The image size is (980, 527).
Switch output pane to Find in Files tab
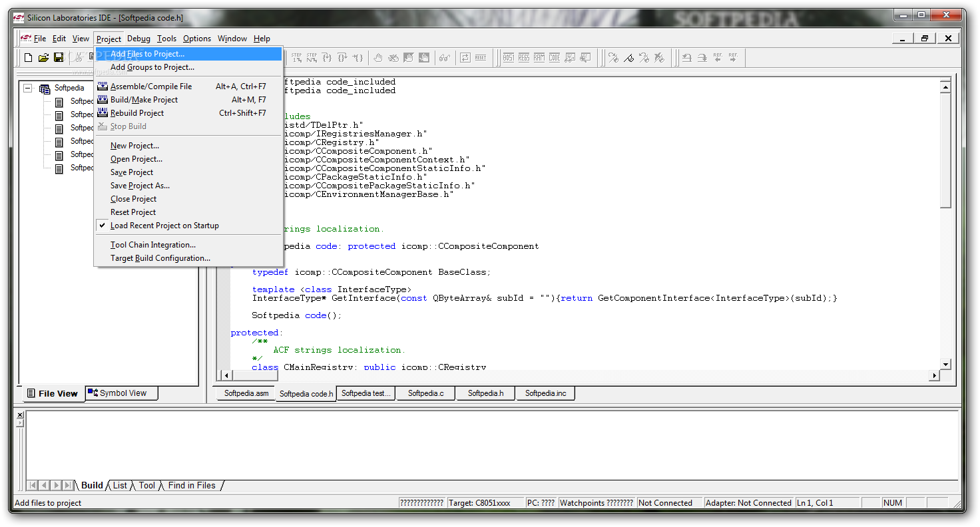(192, 486)
